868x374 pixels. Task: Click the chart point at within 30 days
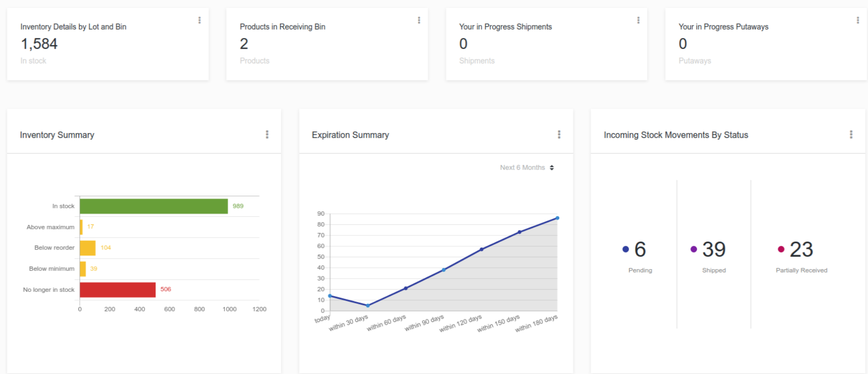coord(368,306)
